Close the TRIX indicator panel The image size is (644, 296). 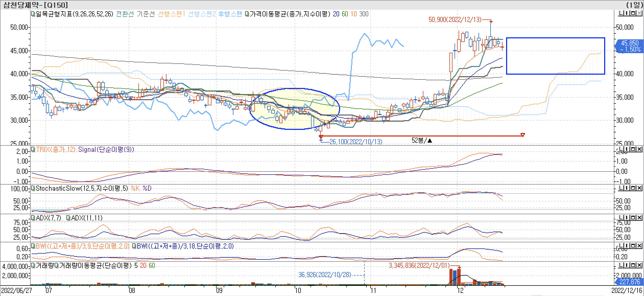[639, 149]
